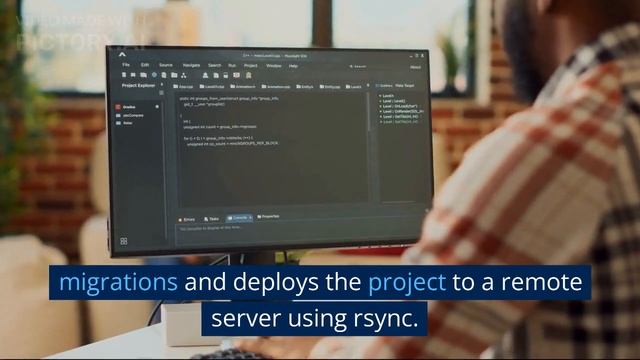Switch to the Errors tab
The image size is (640, 360).
[x=187, y=220]
